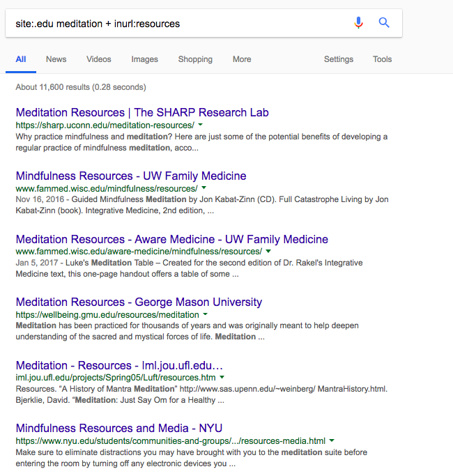453x476 pixels.
Task: Open the Meditation Resources SHARP Research Lab result
Action: click(x=142, y=112)
